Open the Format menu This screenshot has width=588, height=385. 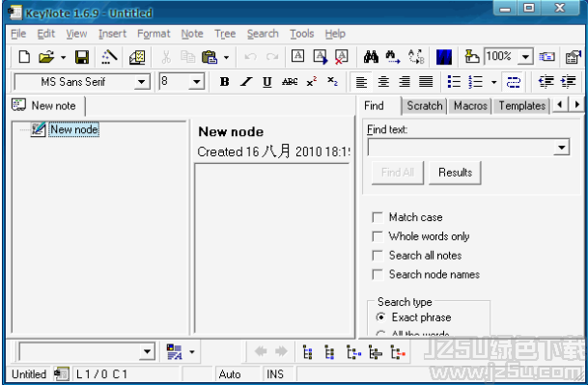click(154, 34)
